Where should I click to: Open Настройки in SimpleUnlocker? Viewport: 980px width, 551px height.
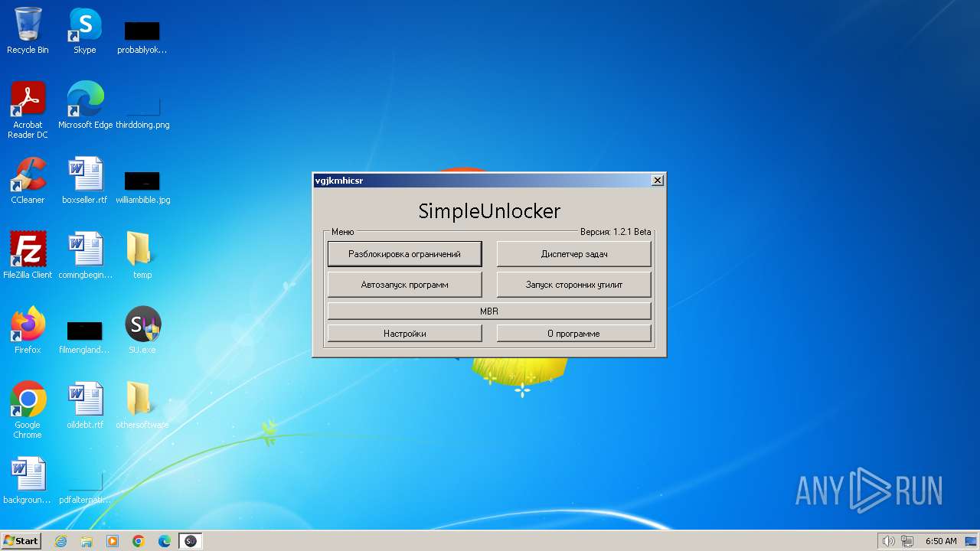coord(404,334)
